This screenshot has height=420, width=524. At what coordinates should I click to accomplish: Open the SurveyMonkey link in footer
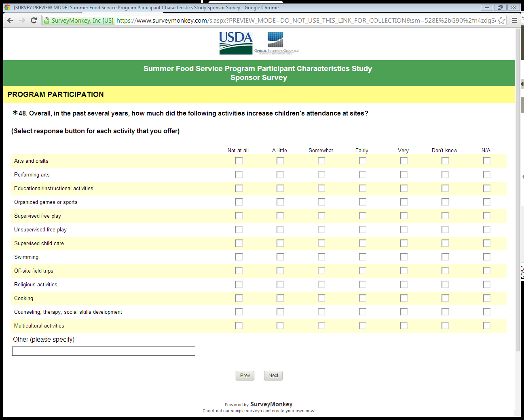[x=271, y=404]
